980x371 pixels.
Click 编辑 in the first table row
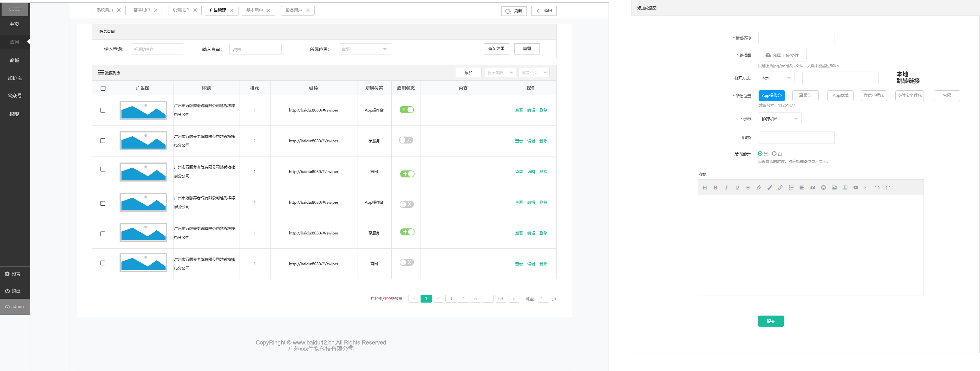pos(531,110)
